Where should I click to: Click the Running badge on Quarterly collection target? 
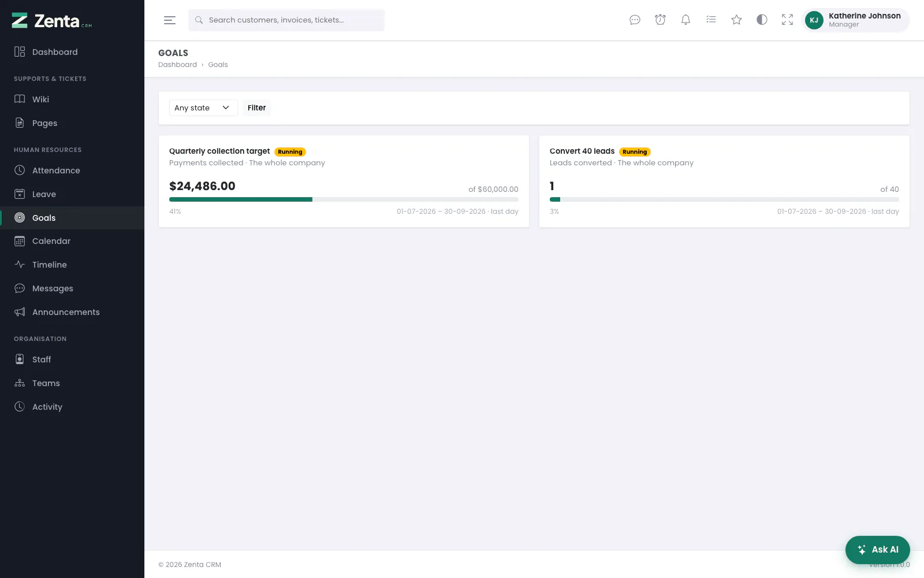click(290, 152)
